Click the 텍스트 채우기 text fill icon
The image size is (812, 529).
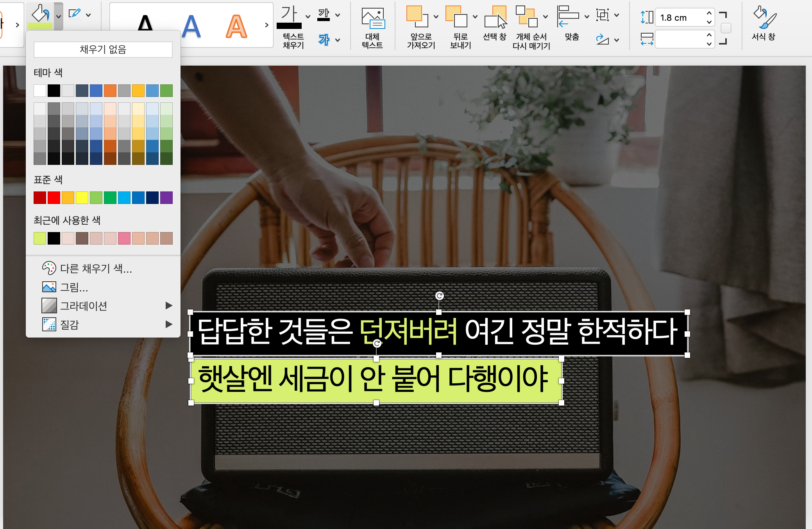(x=289, y=18)
